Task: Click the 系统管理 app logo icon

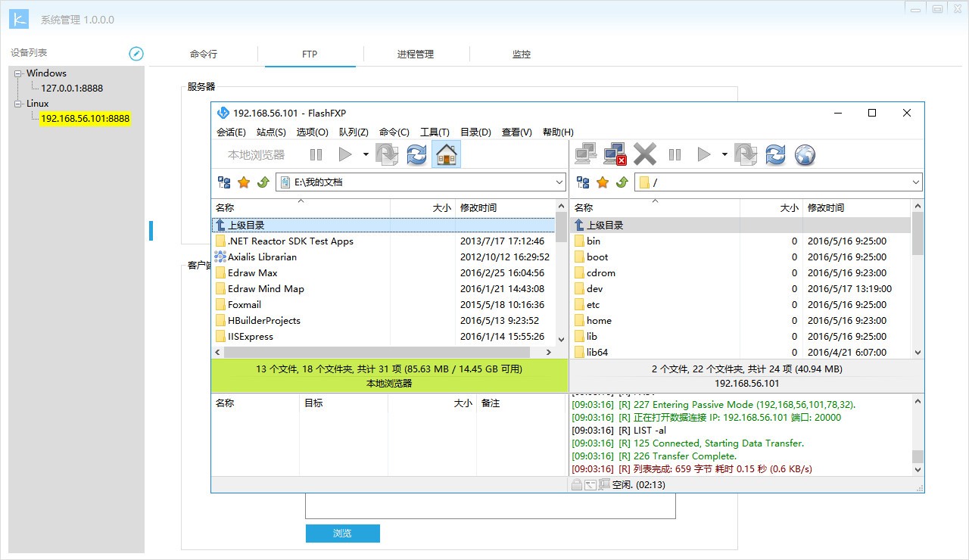Action: (x=18, y=19)
